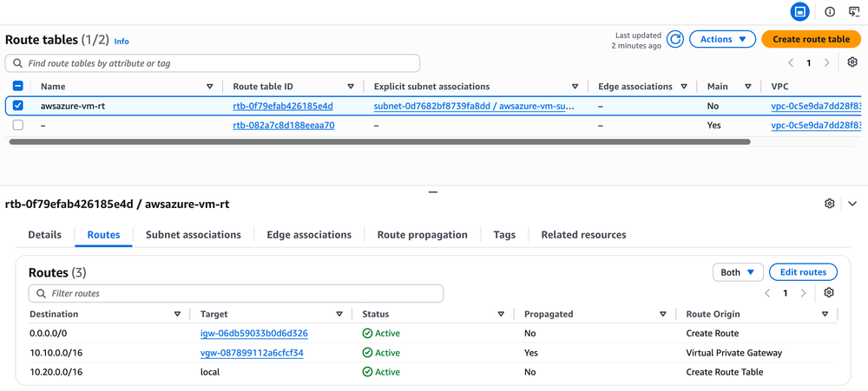Open the Both filter dropdown
Viewport: 868px width, 391px height.
(x=738, y=272)
